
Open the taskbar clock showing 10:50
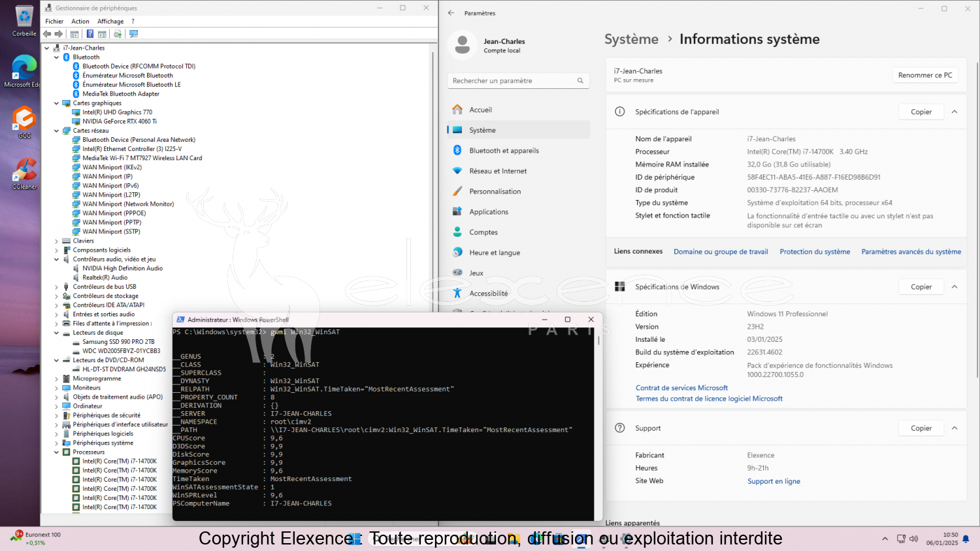click(x=942, y=539)
